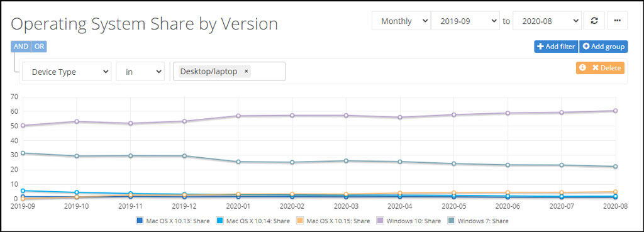This screenshot has width=644, height=232.
Task: Open the 2019-09 start date dropdown
Action: pos(465,21)
